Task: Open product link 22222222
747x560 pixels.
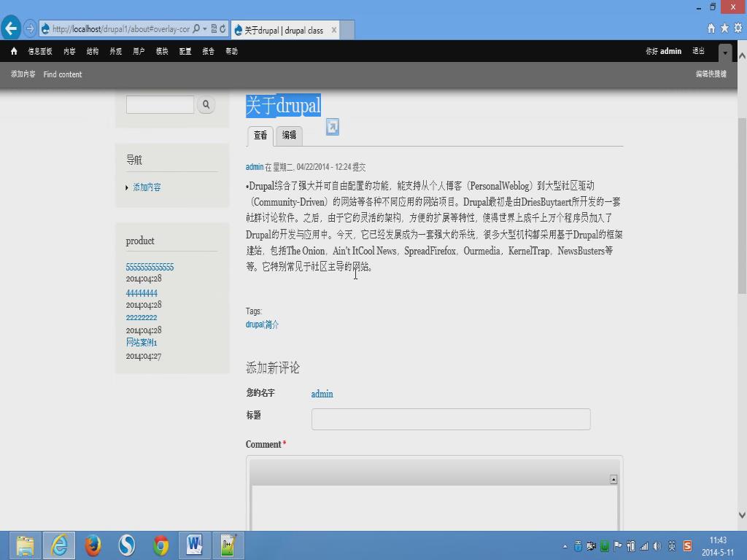Action: point(142,318)
